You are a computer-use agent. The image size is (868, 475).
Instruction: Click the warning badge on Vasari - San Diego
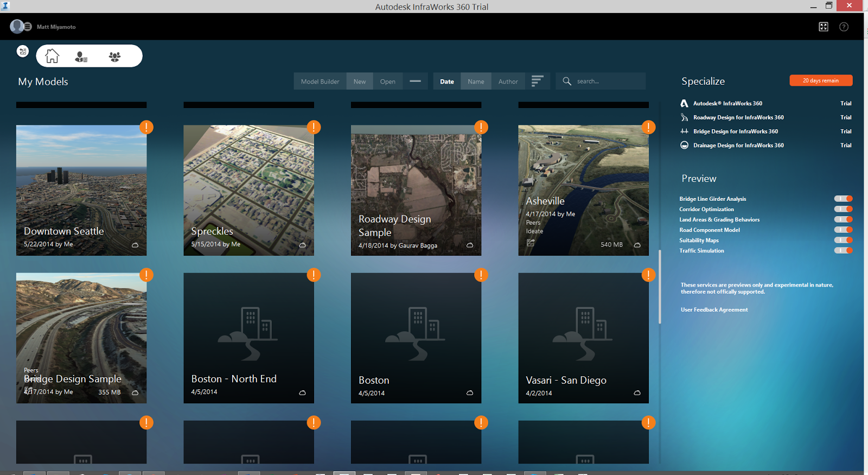click(x=648, y=275)
